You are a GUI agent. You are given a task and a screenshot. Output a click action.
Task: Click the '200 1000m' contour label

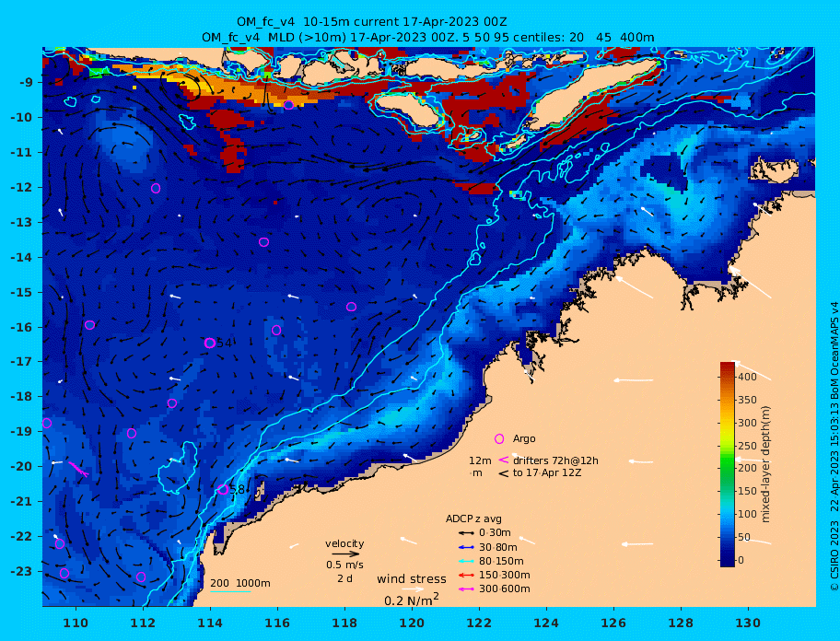click(240, 583)
